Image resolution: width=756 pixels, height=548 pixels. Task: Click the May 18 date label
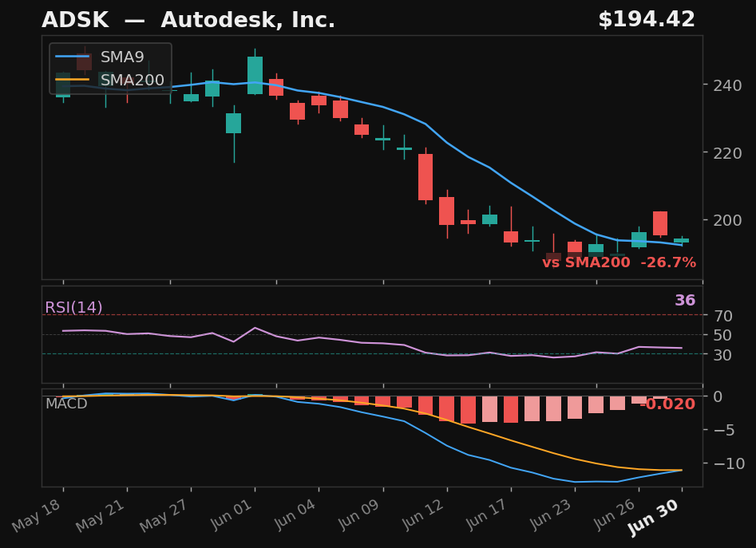[37, 515]
